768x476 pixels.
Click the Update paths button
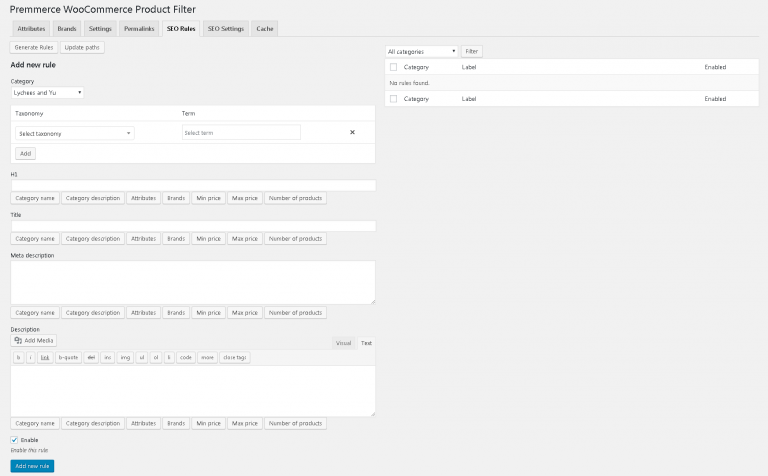click(x=82, y=48)
